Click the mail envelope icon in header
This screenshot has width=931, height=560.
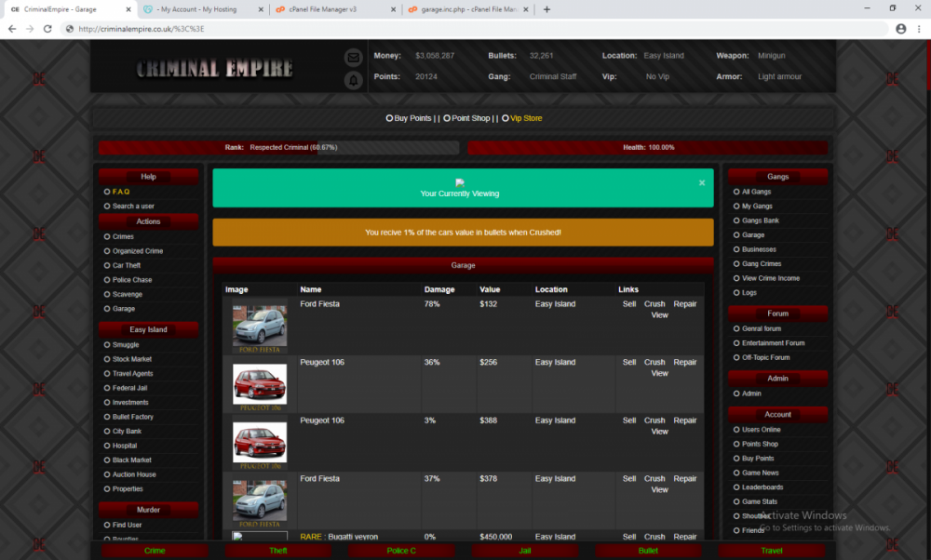pyautogui.click(x=354, y=57)
